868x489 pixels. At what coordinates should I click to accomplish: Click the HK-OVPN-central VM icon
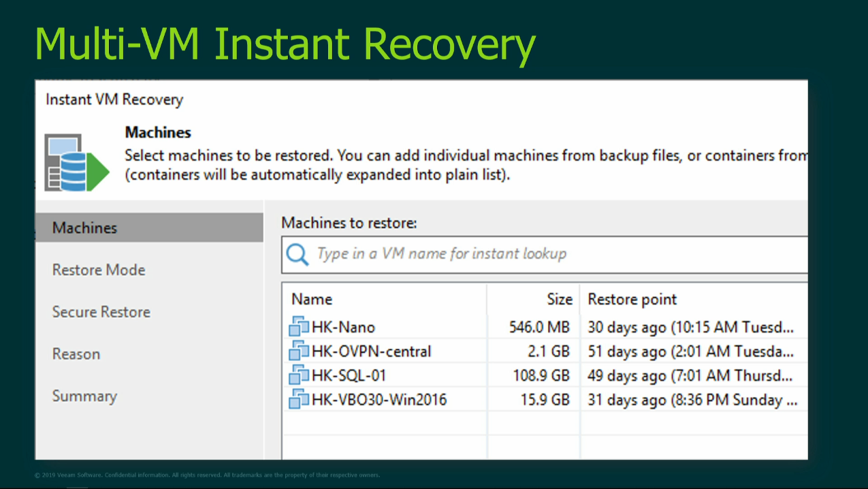pos(299,351)
